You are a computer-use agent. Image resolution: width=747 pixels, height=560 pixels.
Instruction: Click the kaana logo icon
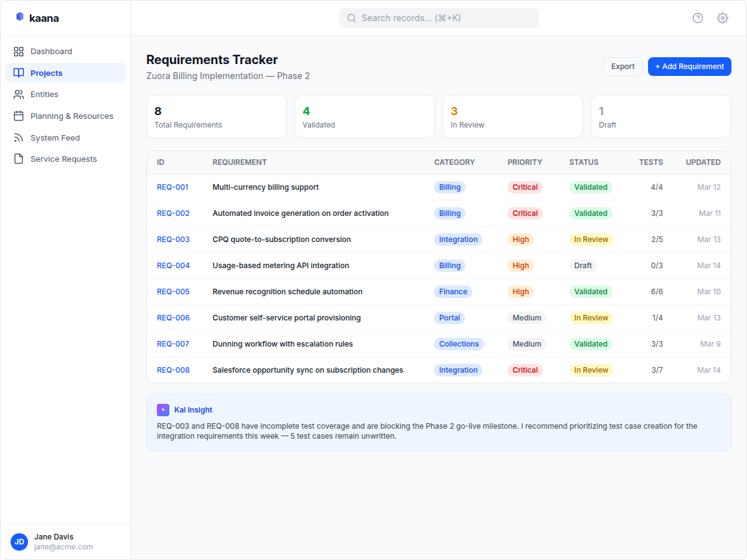tap(19, 17)
